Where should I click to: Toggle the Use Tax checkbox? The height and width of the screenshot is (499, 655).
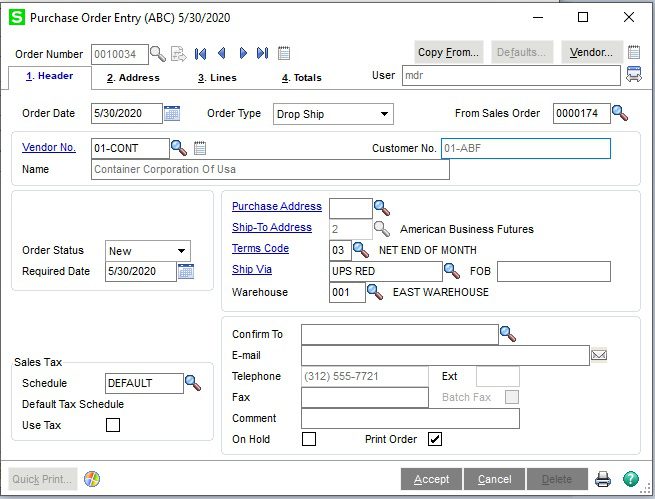point(113,425)
